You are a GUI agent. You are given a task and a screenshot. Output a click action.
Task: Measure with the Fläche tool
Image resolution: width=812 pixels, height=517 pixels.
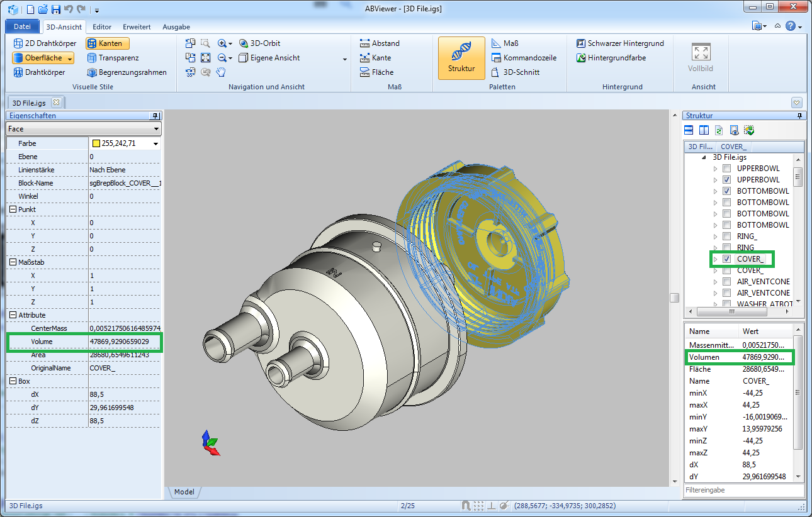pos(376,72)
